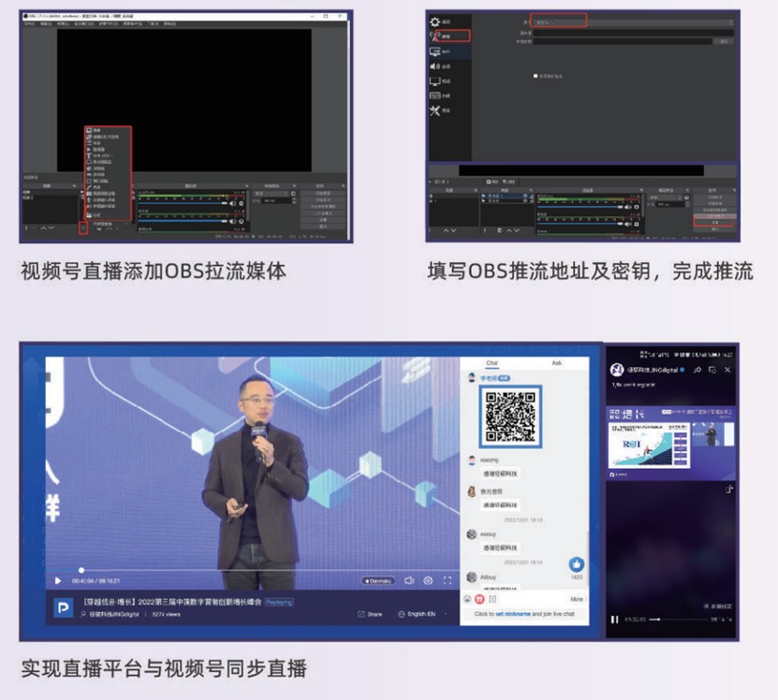The width and height of the screenshot is (778, 700).
Task: Click the blue thumbs-up like icon in chat
Action: click(x=577, y=564)
